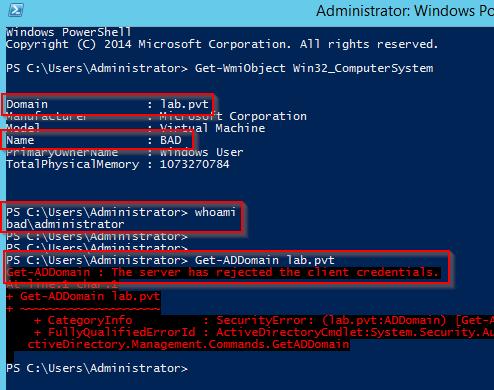This screenshot has width=494, height=390.
Task: Select the Name BAD output line
Action: click(94, 140)
